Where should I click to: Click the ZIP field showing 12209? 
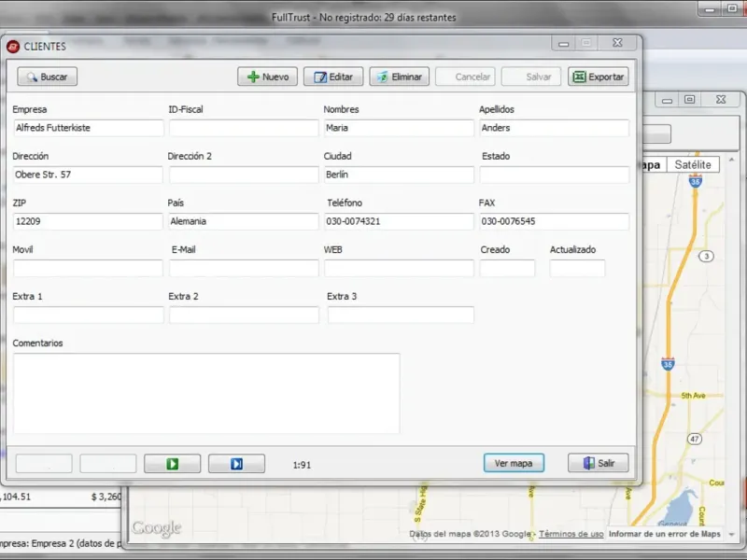[88, 221]
